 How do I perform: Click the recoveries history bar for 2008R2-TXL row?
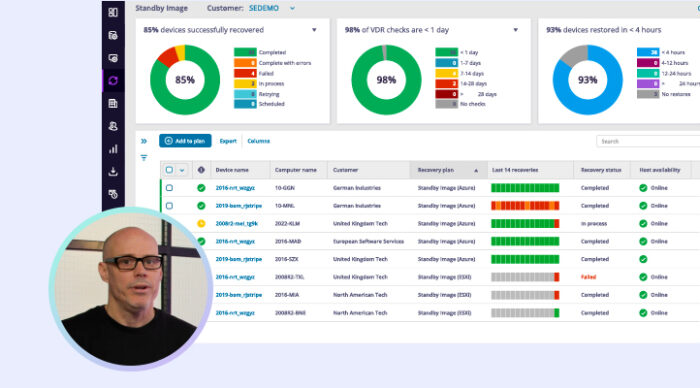coord(525,277)
